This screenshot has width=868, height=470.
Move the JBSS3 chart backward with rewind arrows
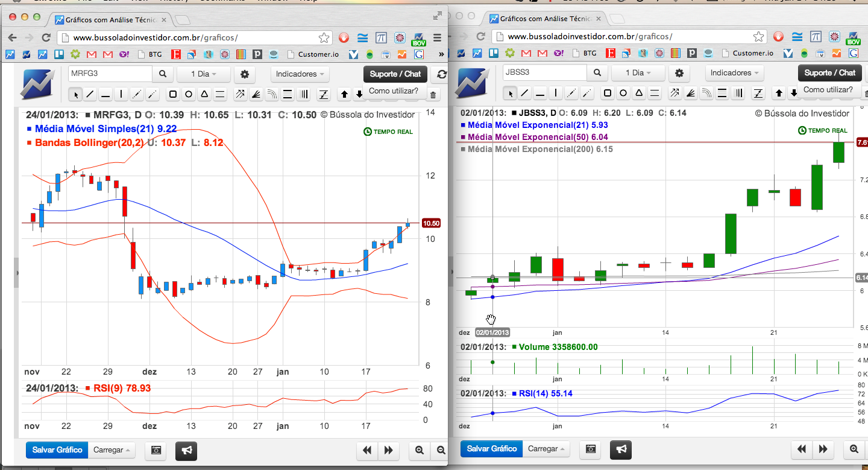(802, 449)
